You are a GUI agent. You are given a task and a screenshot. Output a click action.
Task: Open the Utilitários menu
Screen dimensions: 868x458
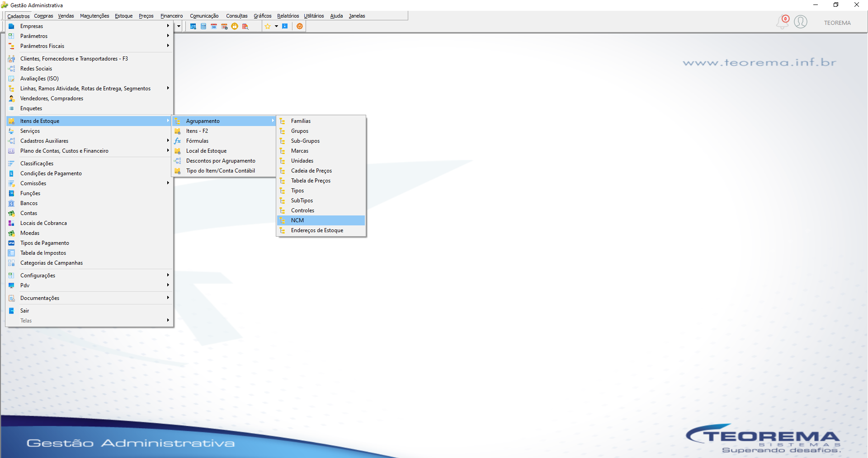(x=314, y=16)
